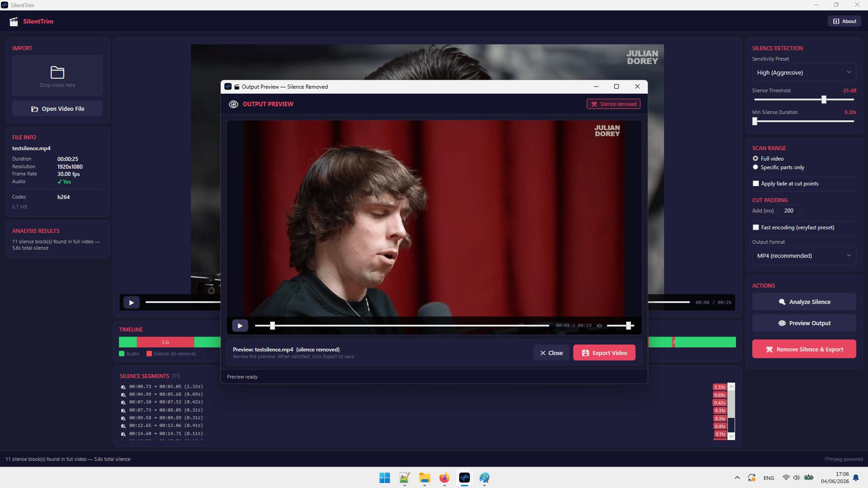Viewport: 868px width, 488px height.
Task: Click the SilentTrim taskbar icon
Action: tap(464, 478)
